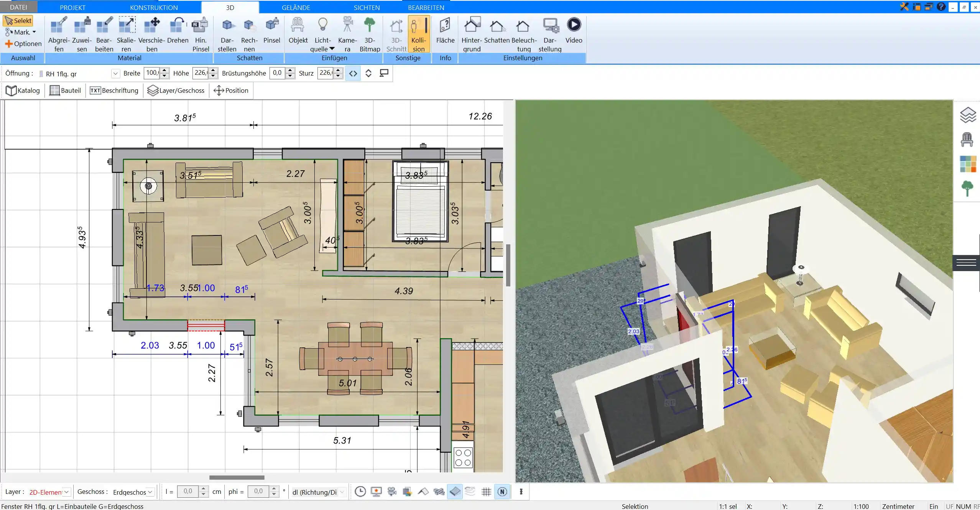Insert an Objekt from the ribbon
980x510 pixels.
coord(298,31)
